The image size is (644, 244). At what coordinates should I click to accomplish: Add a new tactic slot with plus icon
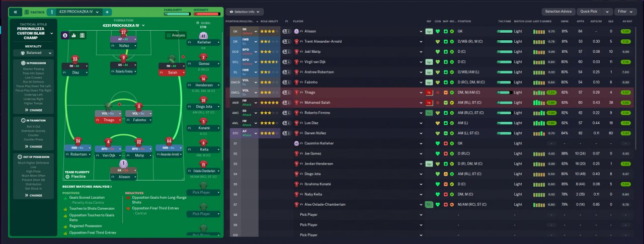click(107, 12)
